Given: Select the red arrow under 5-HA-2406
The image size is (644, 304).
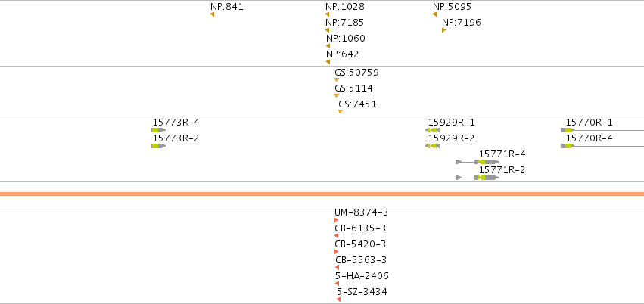Looking at the screenshot, I should 338,284.
